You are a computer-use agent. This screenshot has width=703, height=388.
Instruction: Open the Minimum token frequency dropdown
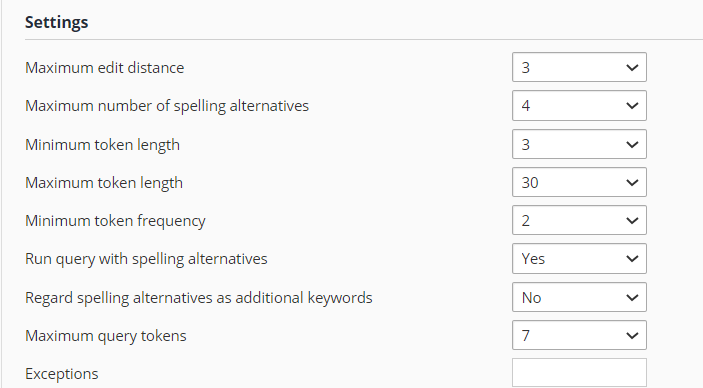pyautogui.click(x=579, y=220)
